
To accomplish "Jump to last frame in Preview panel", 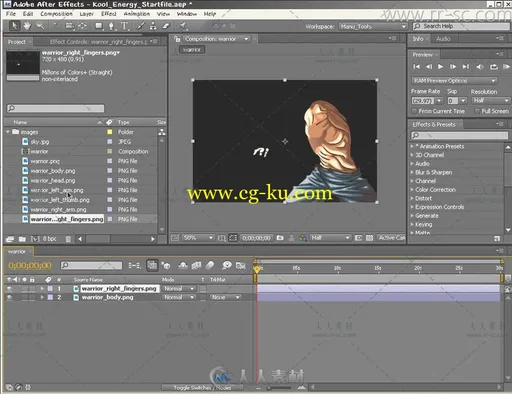I will pos(466,67).
